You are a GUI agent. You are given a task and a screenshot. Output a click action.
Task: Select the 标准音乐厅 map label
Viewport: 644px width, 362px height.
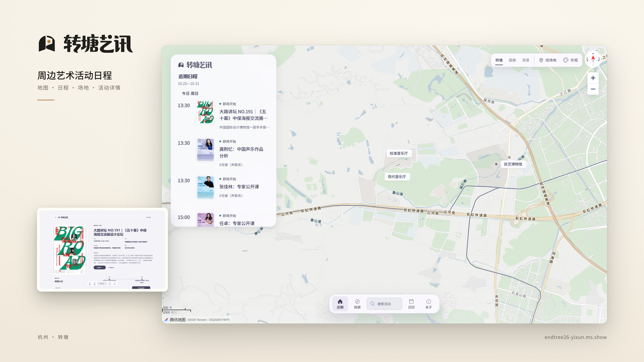tap(399, 153)
